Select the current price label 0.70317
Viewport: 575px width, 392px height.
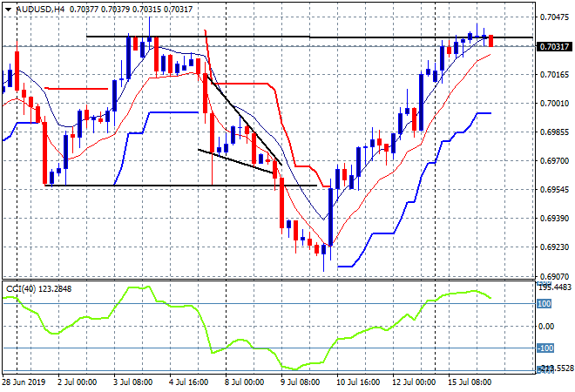[554, 46]
